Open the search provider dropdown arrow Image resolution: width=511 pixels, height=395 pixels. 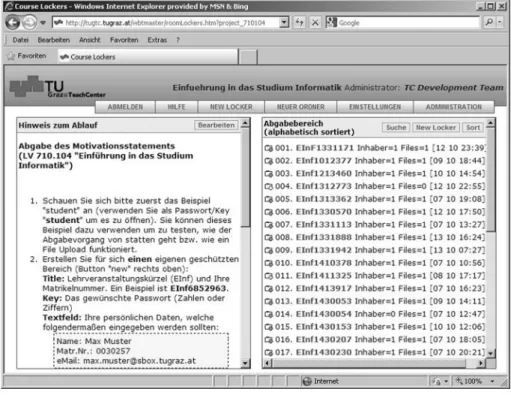[499, 22]
